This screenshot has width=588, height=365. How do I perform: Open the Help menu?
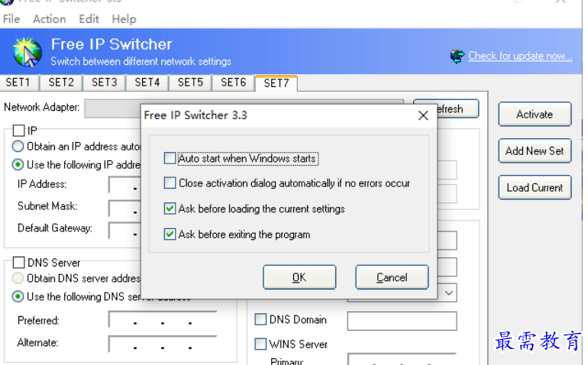point(124,19)
